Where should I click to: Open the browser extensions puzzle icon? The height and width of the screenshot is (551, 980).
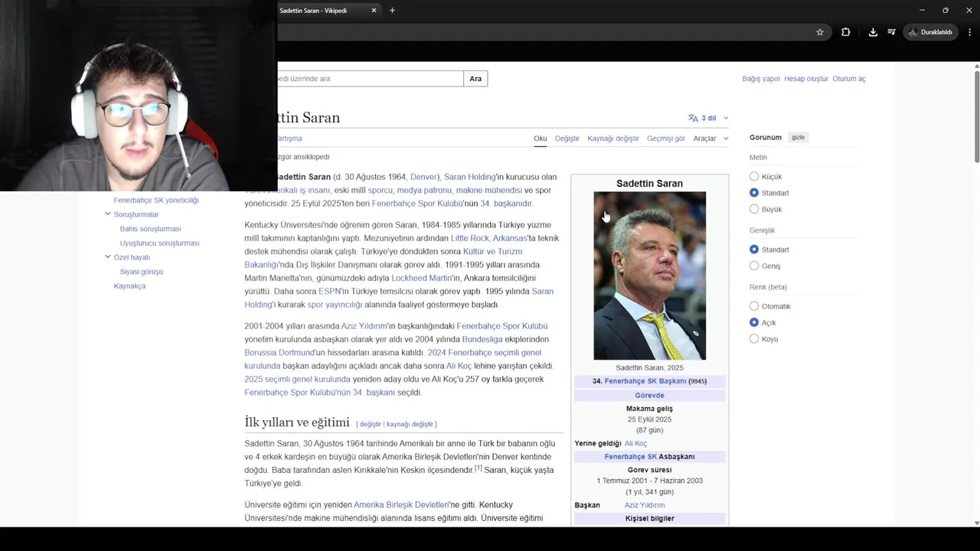(x=846, y=32)
